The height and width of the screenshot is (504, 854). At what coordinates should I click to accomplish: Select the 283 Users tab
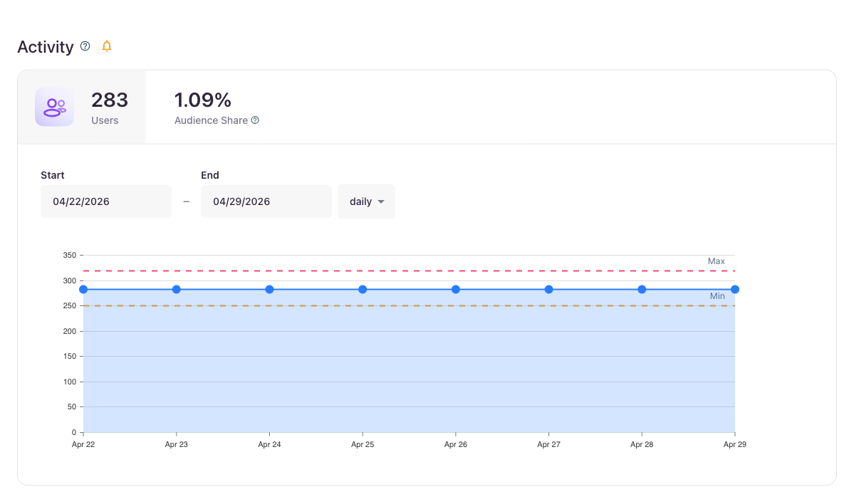[x=82, y=107]
